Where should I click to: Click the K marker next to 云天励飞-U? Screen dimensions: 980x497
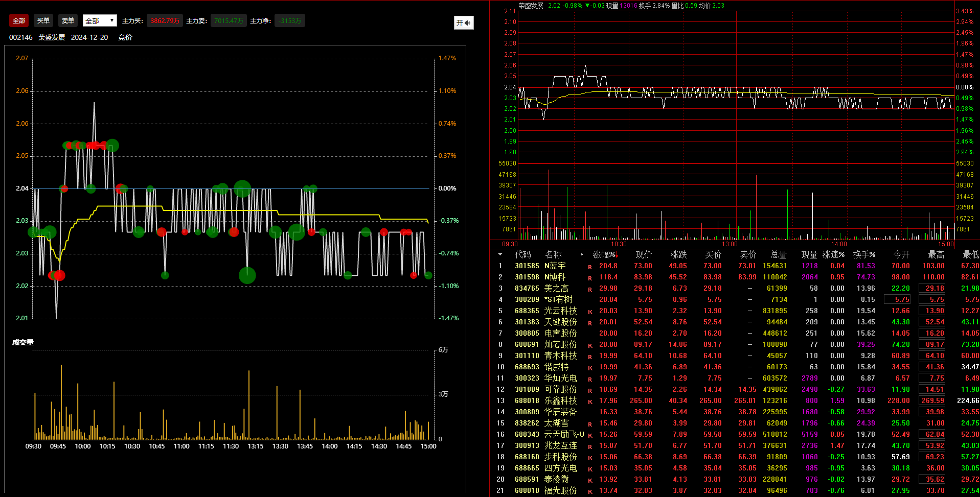590,436
